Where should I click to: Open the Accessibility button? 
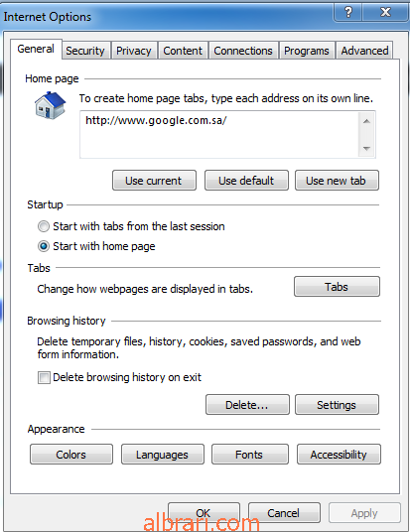(339, 455)
